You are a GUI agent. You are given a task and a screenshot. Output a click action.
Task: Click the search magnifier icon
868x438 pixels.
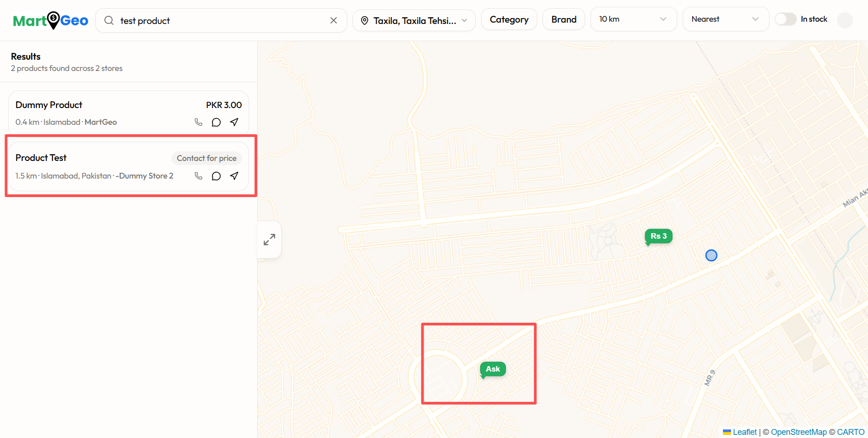(x=109, y=20)
